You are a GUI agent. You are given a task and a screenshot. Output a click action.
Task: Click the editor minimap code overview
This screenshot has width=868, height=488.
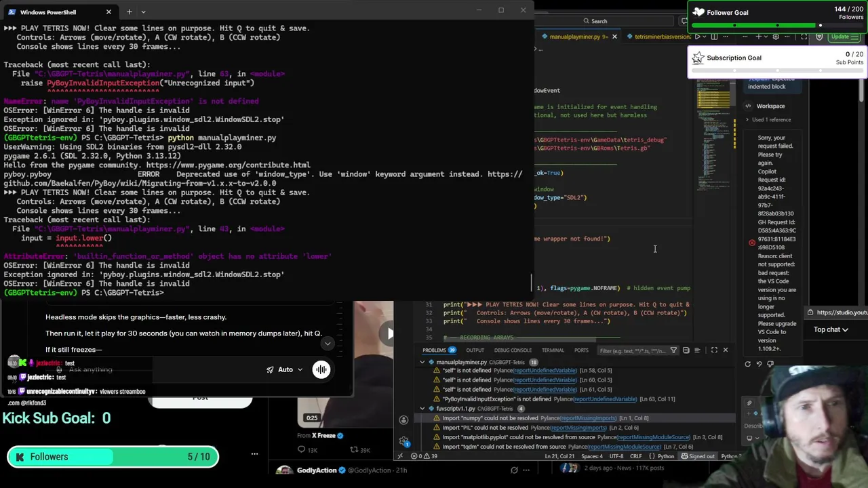coord(715,136)
